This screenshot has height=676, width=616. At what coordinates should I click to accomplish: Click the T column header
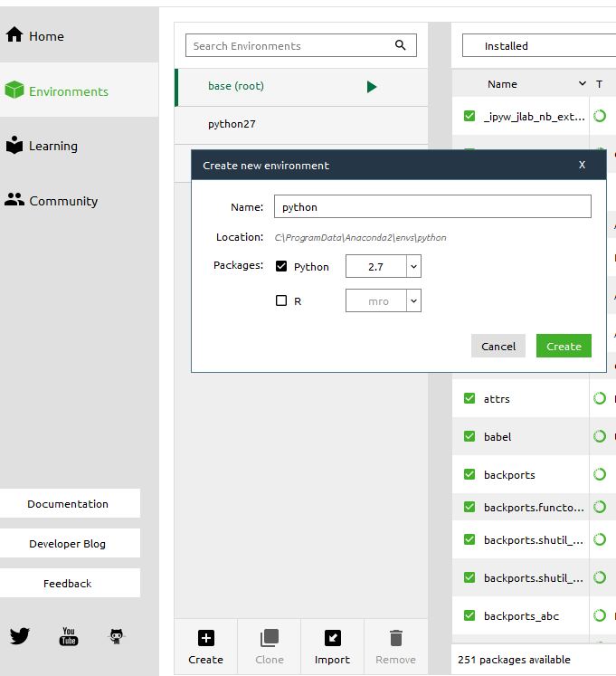599,84
